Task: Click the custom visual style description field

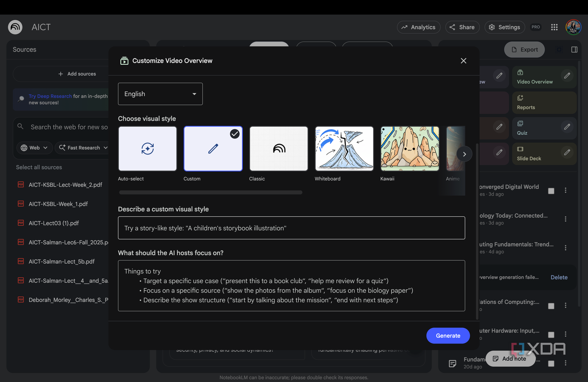Action: 292,228
